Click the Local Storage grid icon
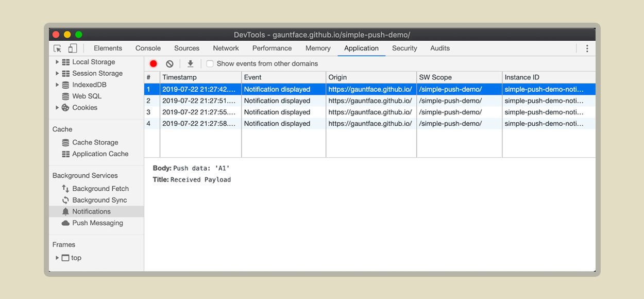644x299 pixels. tap(66, 62)
